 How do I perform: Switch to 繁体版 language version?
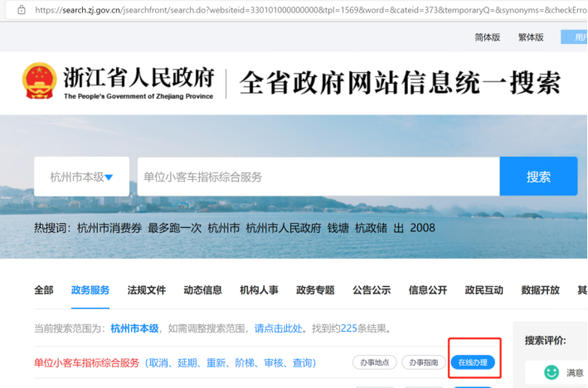coord(531,37)
